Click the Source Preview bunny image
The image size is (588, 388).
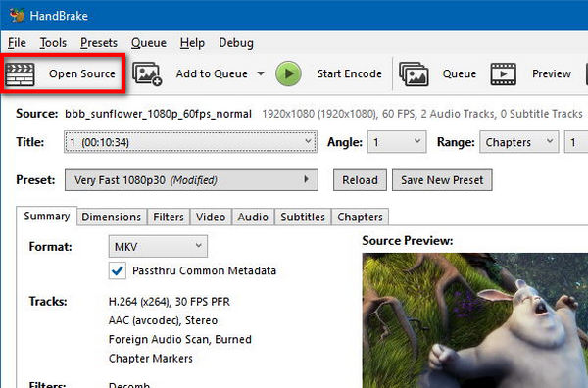[475, 320]
